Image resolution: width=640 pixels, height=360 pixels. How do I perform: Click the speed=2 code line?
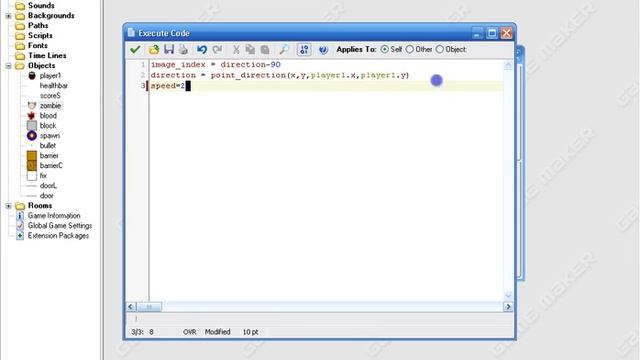click(x=168, y=86)
